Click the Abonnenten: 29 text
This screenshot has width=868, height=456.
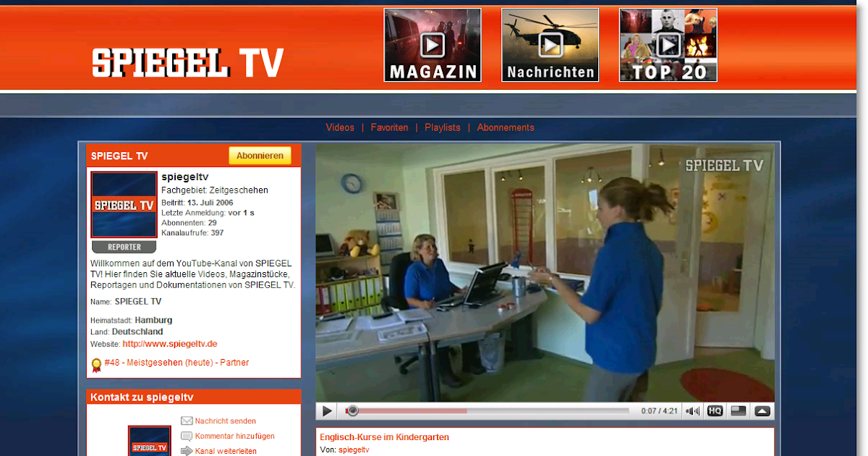[x=189, y=223]
